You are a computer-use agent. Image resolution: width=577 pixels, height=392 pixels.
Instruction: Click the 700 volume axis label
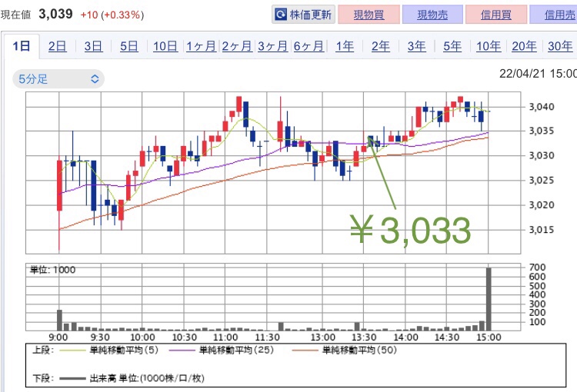click(537, 267)
